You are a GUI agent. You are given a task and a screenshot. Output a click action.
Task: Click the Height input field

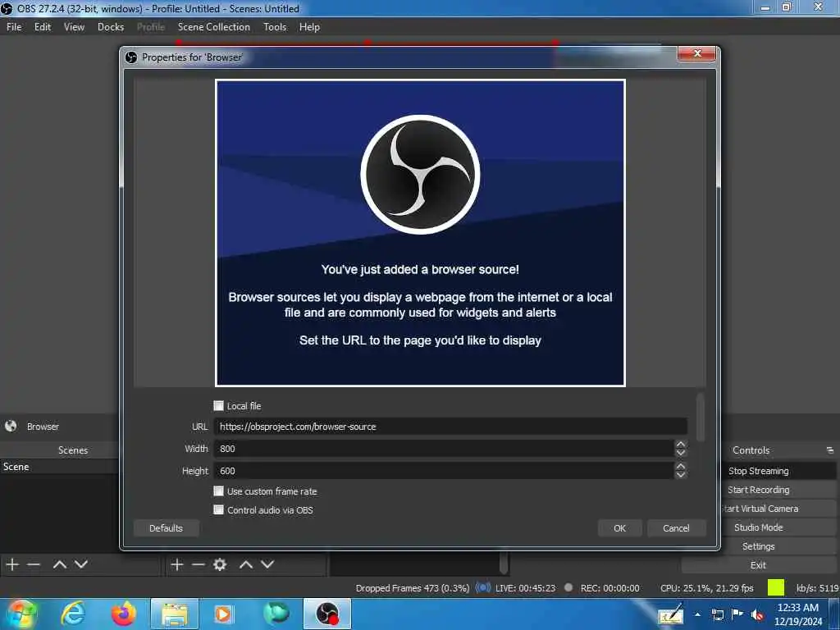coord(444,470)
